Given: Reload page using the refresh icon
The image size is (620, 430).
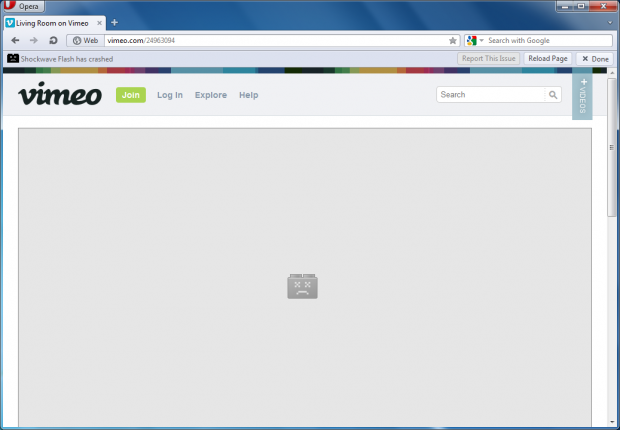Looking at the screenshot, I should coord(52,41).
